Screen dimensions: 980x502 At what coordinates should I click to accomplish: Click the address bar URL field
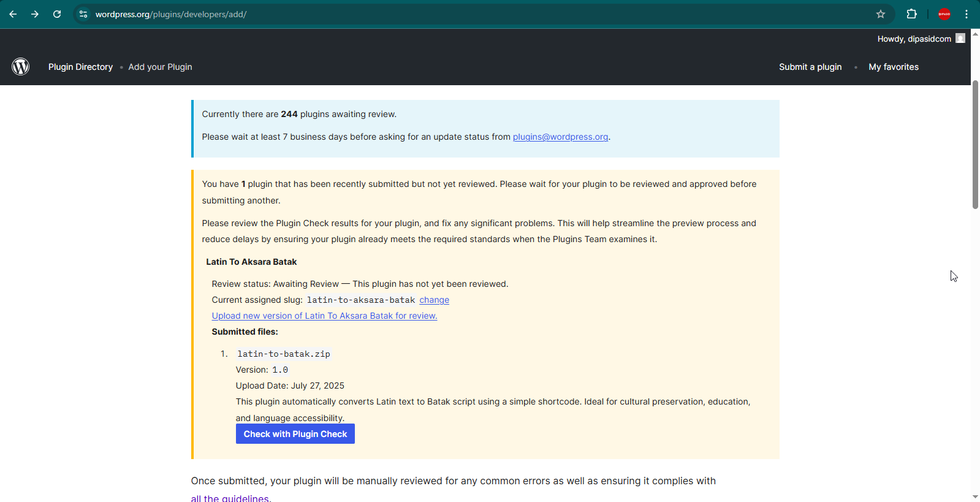[x=429, y=14]
